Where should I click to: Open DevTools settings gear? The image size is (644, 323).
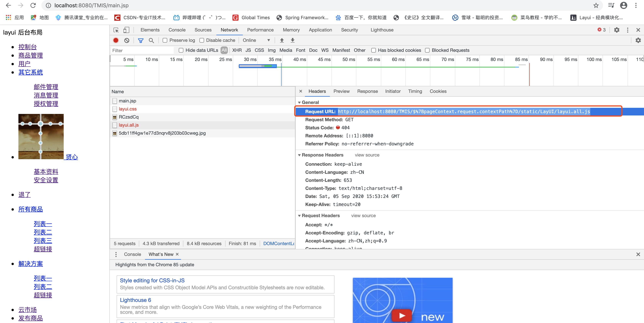617,30
